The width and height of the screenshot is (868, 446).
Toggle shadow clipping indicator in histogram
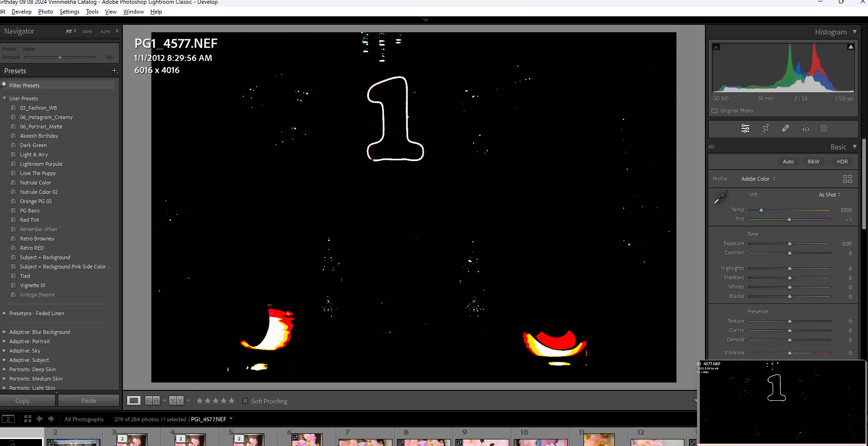tap(716, 47)
